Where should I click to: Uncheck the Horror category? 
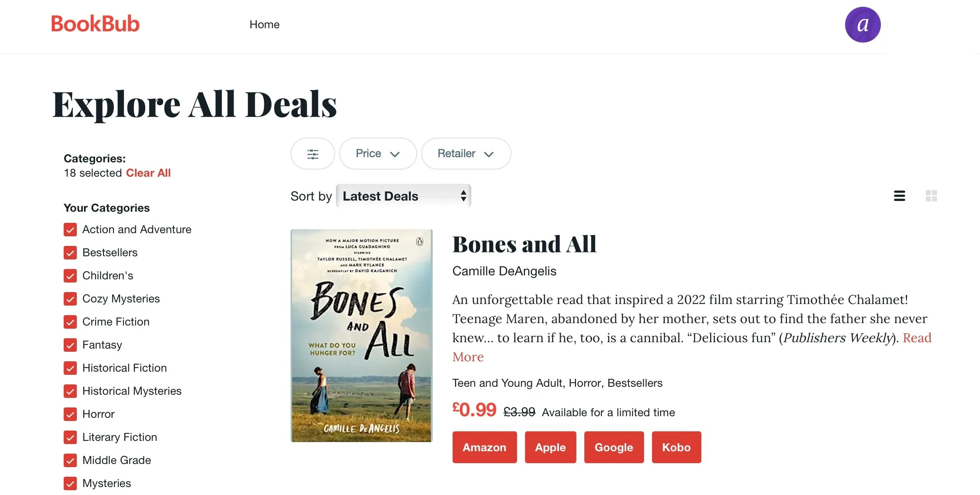point(70,414)
